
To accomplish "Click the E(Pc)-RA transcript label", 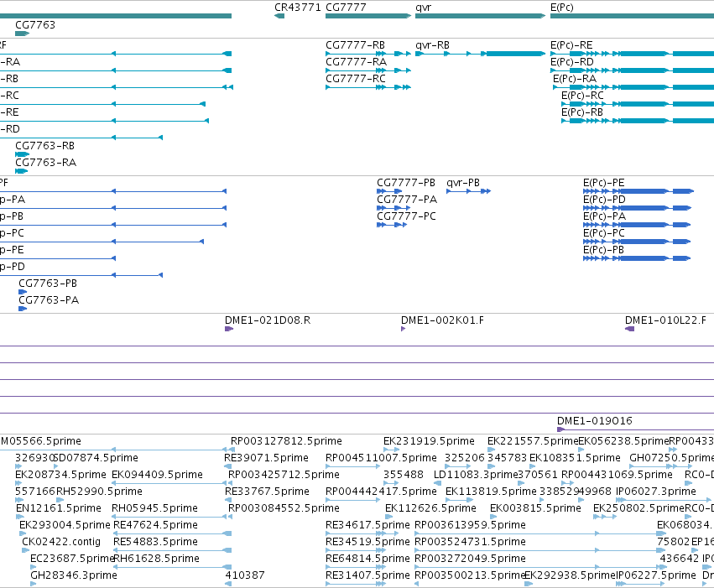I will point(575,79).
